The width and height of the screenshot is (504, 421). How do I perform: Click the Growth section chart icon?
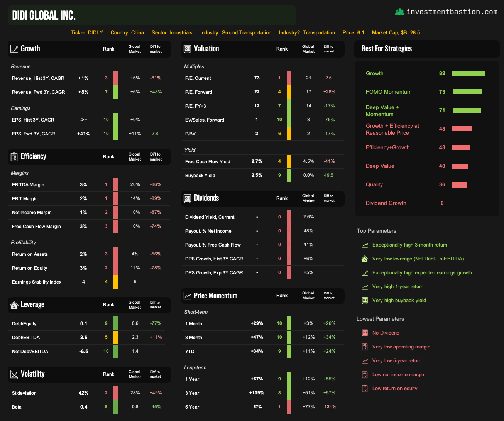(x=14, y=49)
